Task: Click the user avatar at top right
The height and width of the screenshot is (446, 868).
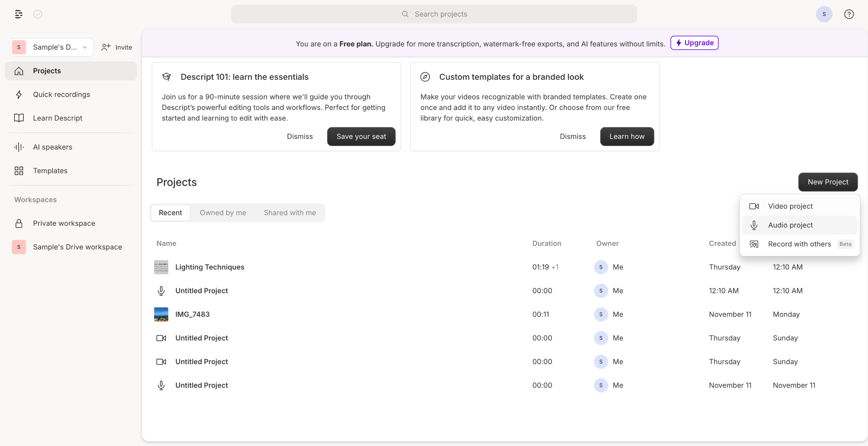Action: pyautogui.click(x=824, y=14)
